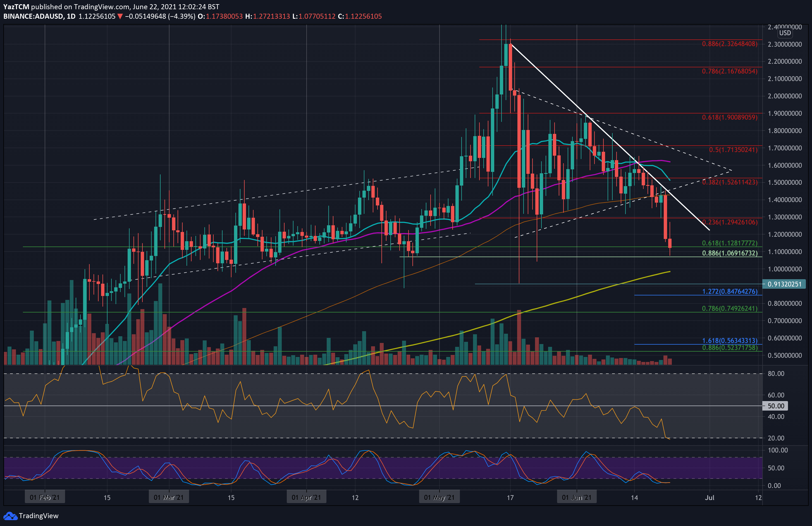Click the TradingView text logo

pyautogui.click(x=39, y=516)
